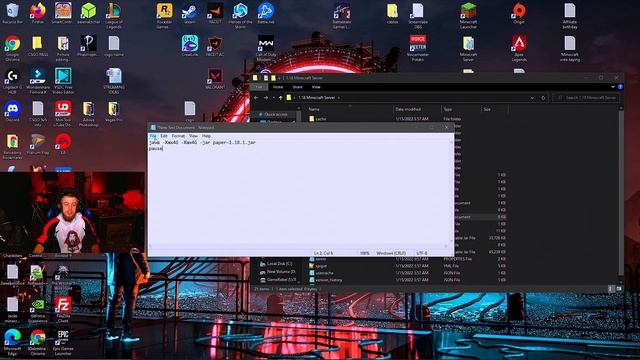Image resolution: width=640 pixels, height=360 pixels.
Task: Open VSDC Free Video Editor icon
Action: [x=63, y=81]
